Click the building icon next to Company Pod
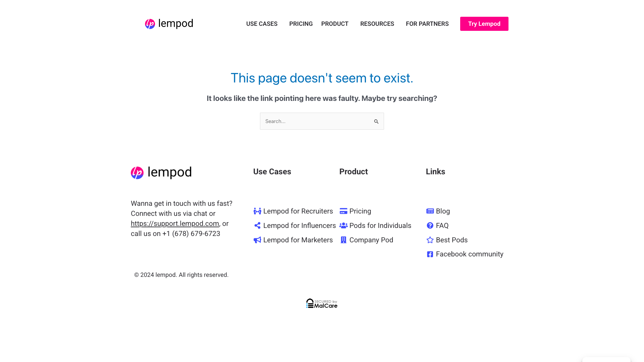Viewport: 644px width, 362px height. pyautogui.click(x=343, y=240)
